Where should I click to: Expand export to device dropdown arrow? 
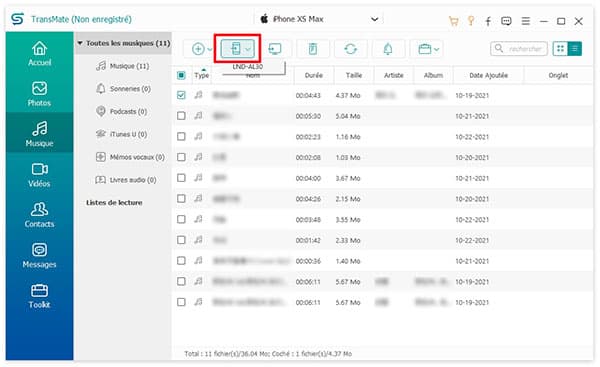tap(248, 49)
